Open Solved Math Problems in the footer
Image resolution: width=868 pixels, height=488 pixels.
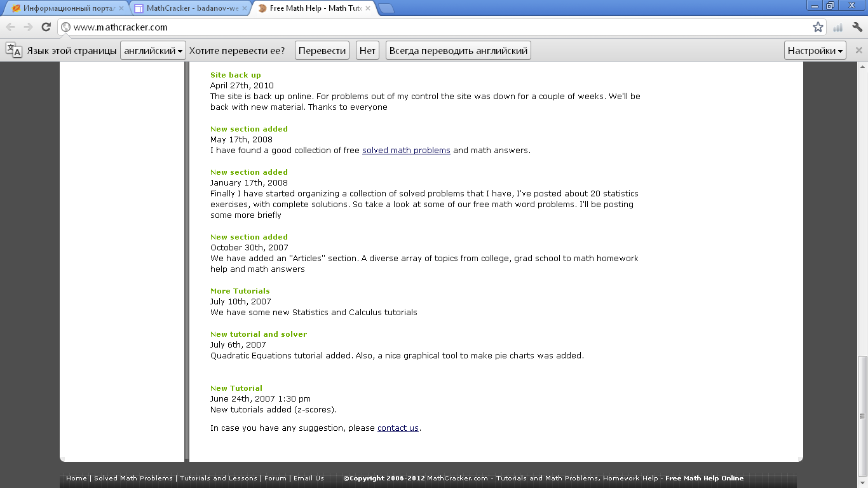133,478
